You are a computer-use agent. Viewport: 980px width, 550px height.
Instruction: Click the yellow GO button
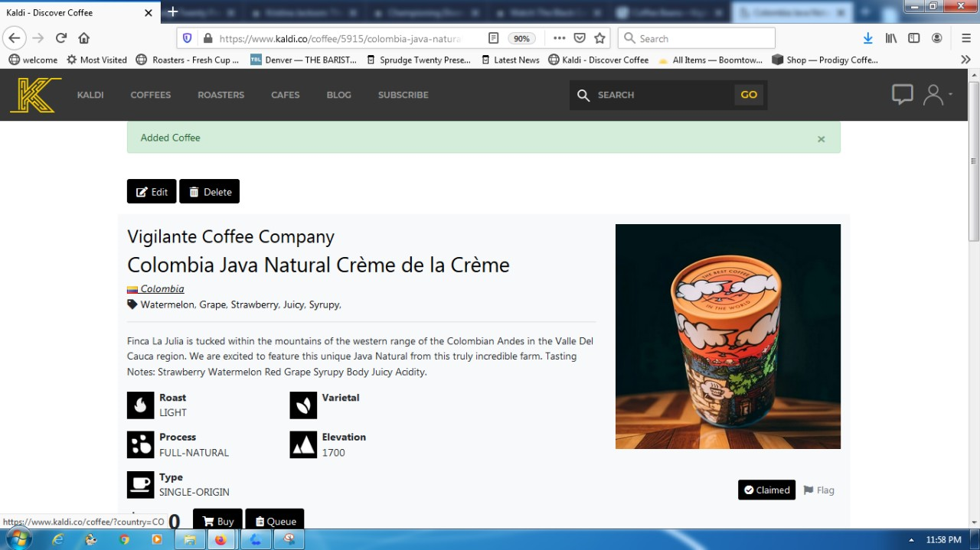click(749, 95)
